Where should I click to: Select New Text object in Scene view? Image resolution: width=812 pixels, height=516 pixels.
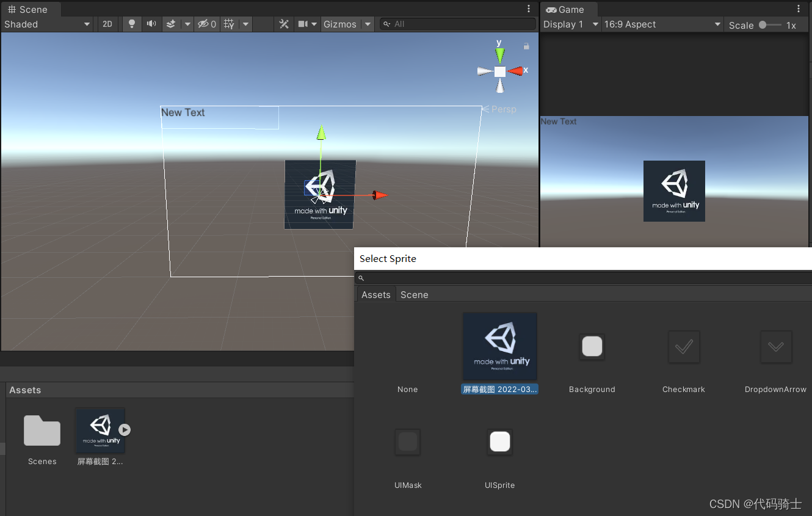point(183,112)
